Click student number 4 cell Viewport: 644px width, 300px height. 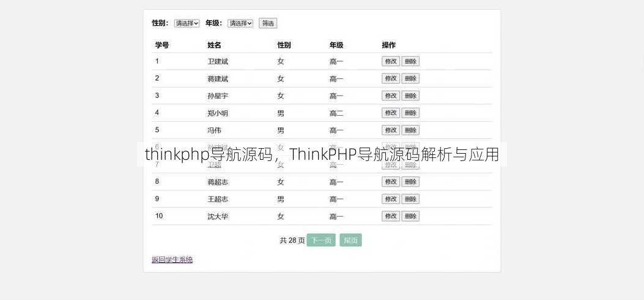[x=157, y=113]
